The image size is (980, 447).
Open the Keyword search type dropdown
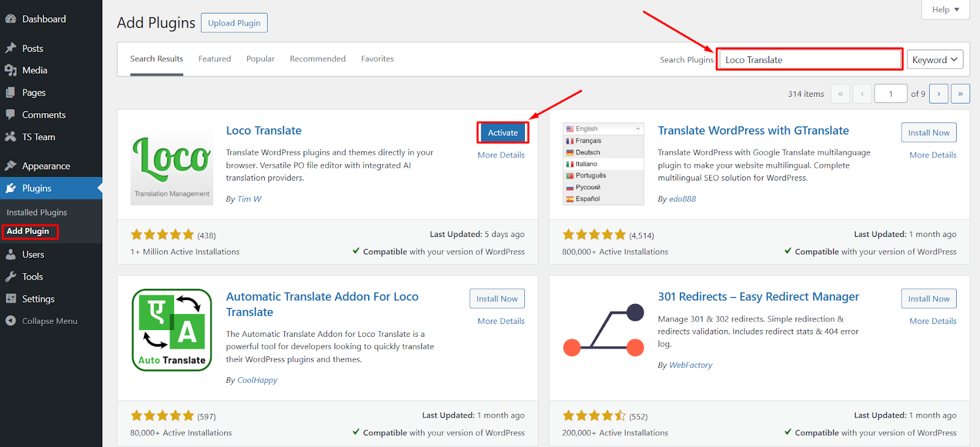point(935,59)
